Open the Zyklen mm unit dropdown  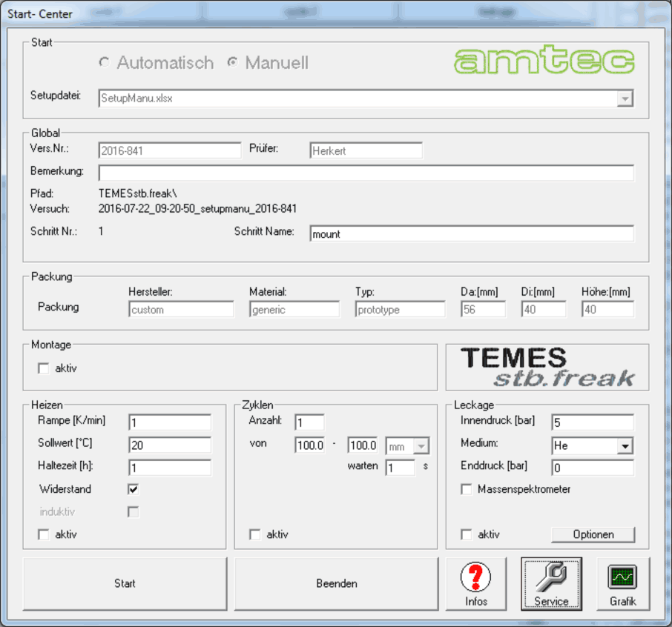tap(421, 446)
